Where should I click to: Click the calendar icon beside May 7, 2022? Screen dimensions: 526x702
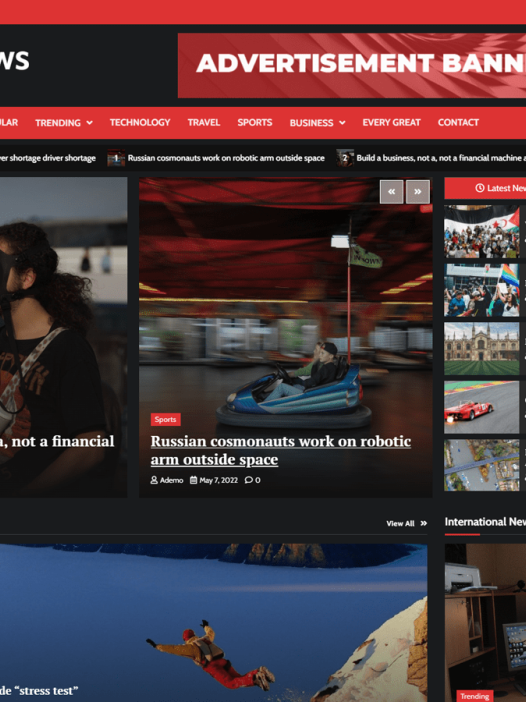(193, 480)
